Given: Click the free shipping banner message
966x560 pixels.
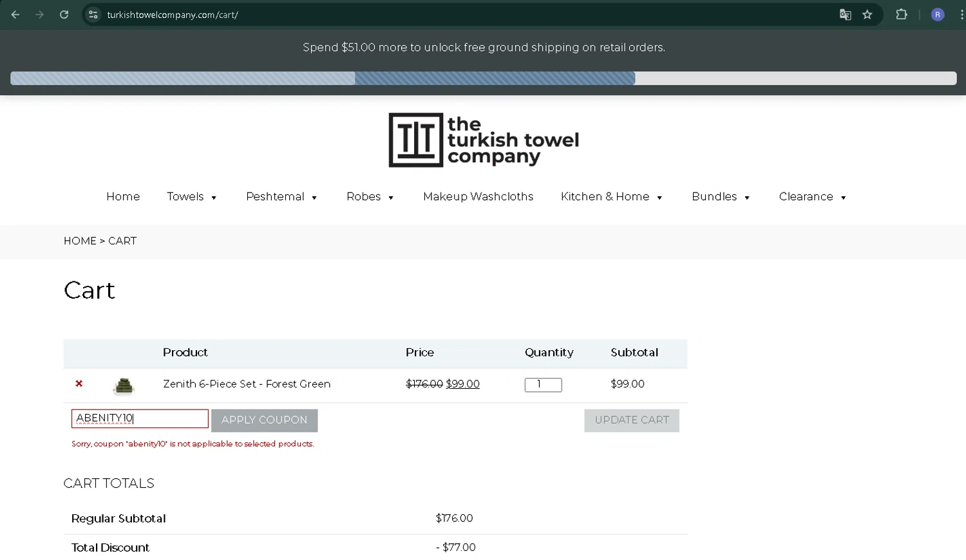Looking at the screenshot, I should (484, 48).
